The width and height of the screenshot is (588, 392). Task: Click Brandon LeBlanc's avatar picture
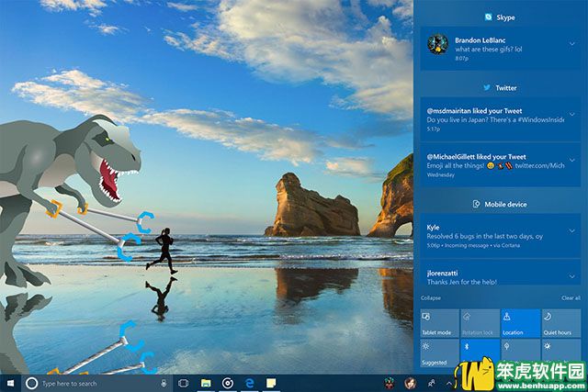coord(437,44)
